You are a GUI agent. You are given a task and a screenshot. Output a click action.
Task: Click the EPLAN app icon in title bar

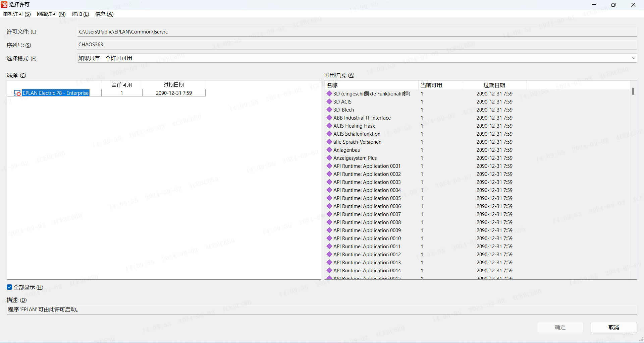pos(4,5)
